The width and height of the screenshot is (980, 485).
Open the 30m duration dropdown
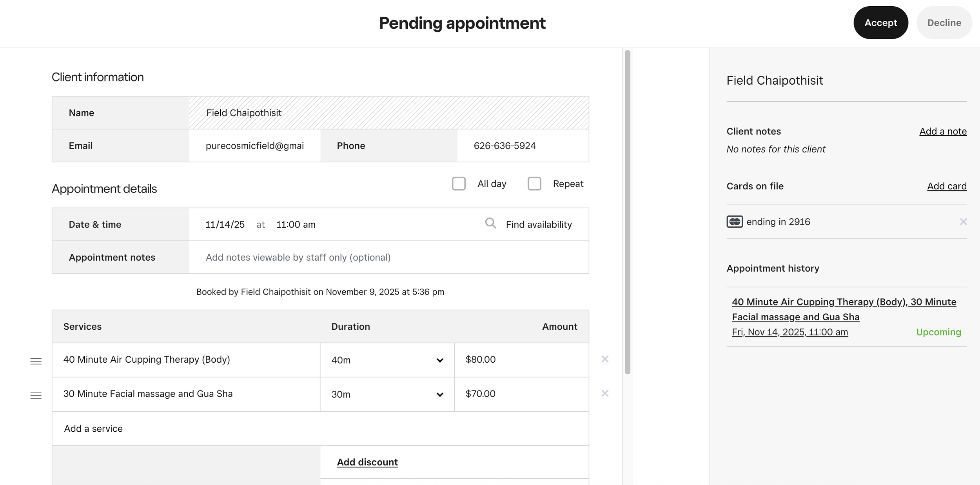pyautogui.click(x=387, y=394)
